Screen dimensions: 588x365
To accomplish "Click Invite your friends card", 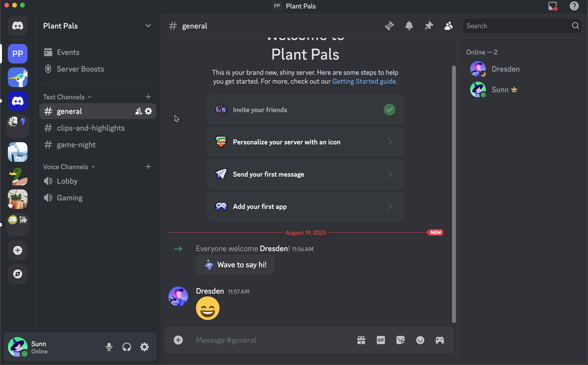I will coord(305,109).
